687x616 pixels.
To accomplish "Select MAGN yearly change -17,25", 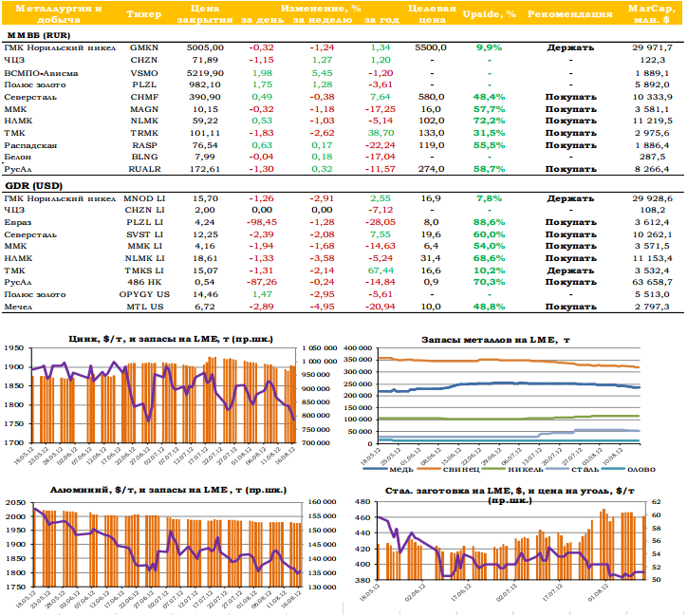I will click(x=381, y=109).
